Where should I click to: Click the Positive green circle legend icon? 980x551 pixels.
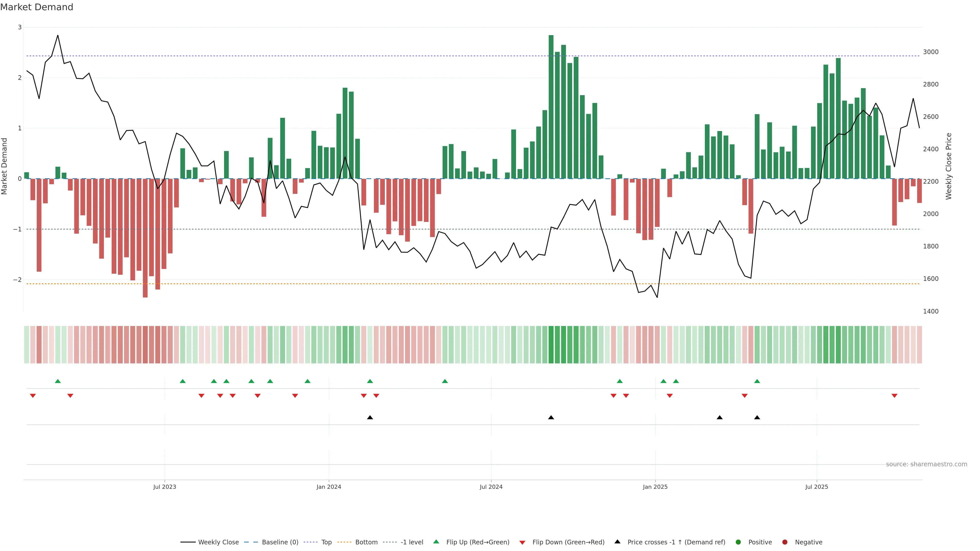738,542
